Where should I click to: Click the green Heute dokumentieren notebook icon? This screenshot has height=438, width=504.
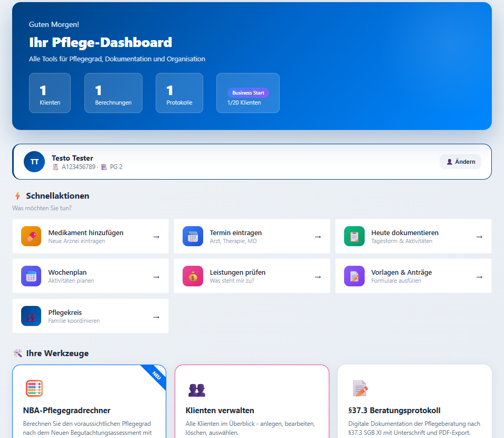354,236
